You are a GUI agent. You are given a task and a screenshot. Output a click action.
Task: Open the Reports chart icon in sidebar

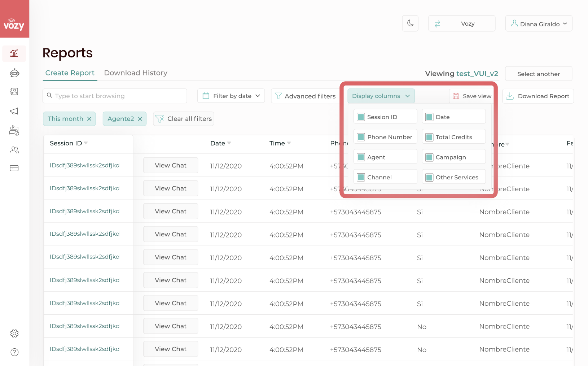click(x=14, y=53)
